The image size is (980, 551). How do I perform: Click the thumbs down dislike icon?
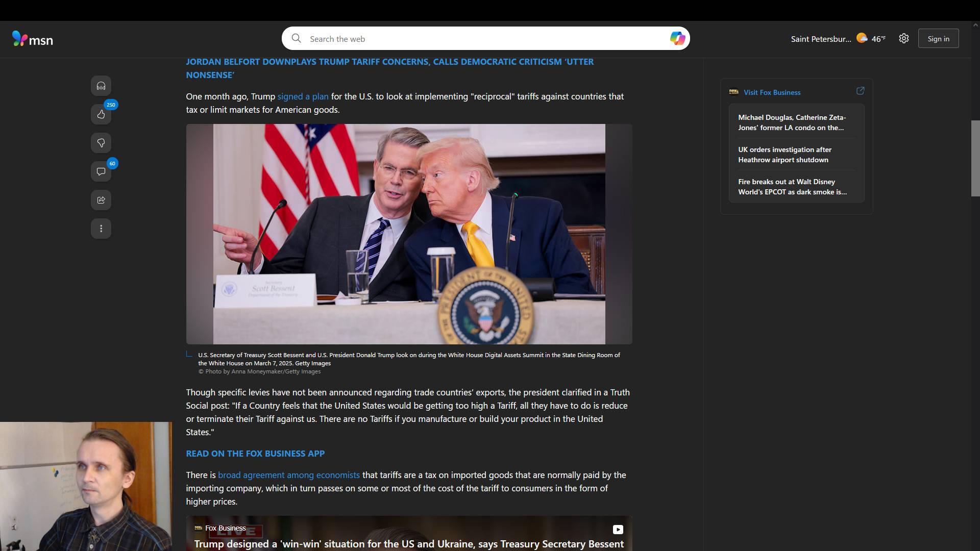point(101,143)
